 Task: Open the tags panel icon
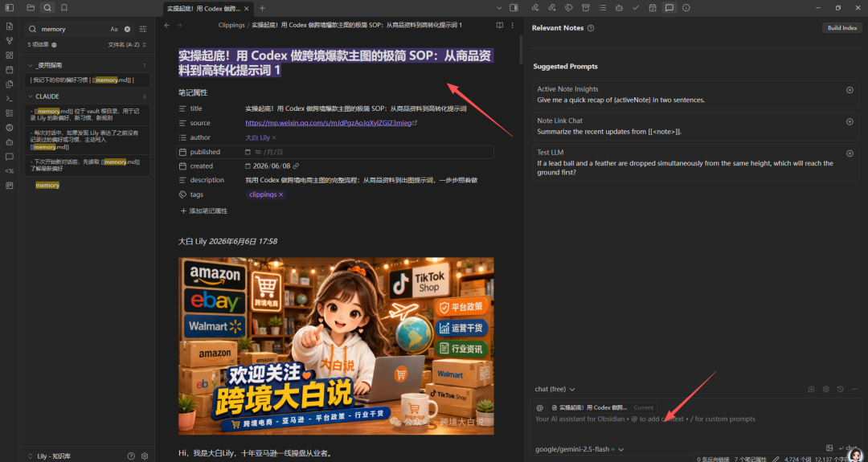tap(568, 8)
